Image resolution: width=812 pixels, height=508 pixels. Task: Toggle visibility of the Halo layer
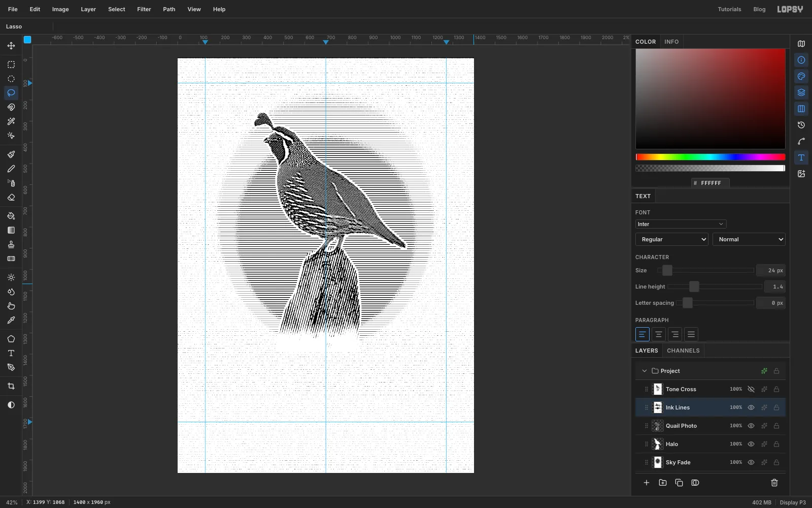[x=751, y=444]
